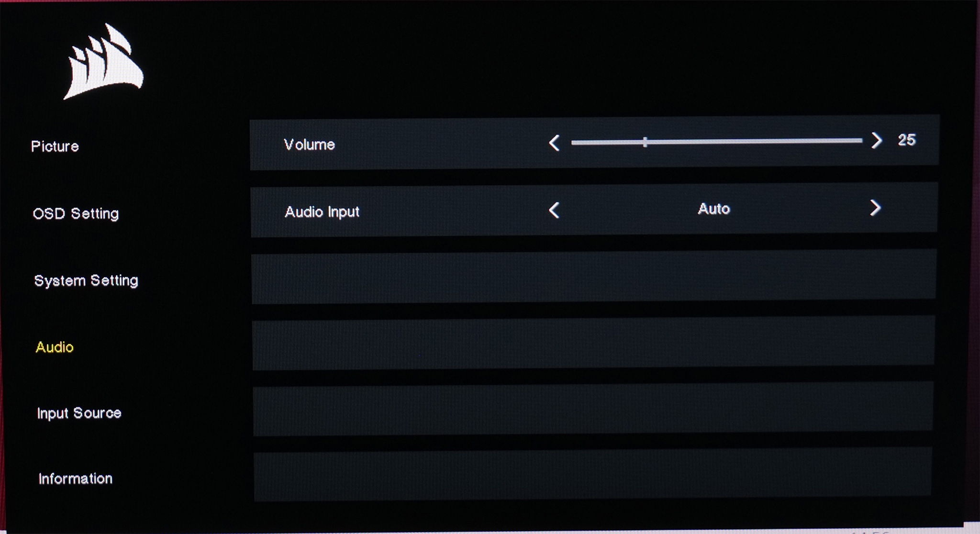Select the Volume setting label
980x534 pixels.
click(309, 145)
